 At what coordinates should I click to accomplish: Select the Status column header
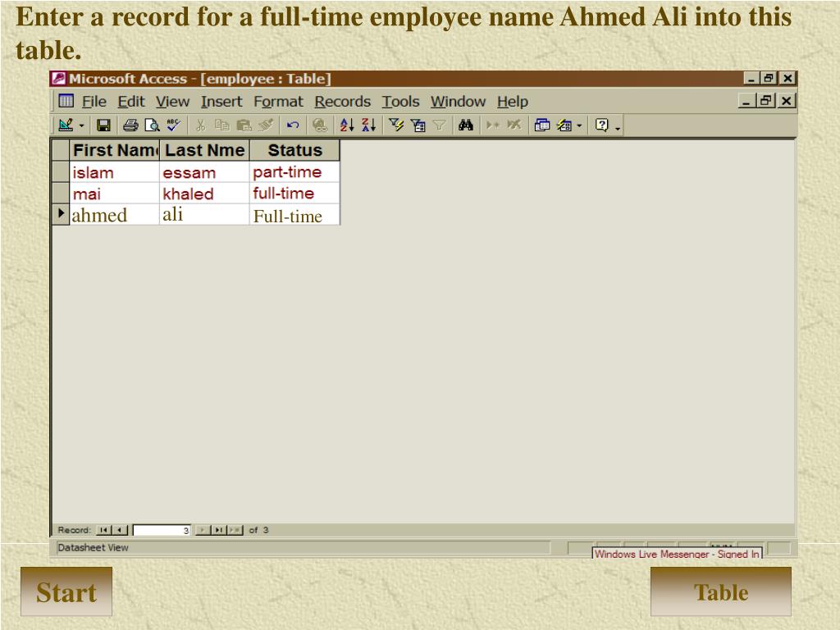point(294,151)
